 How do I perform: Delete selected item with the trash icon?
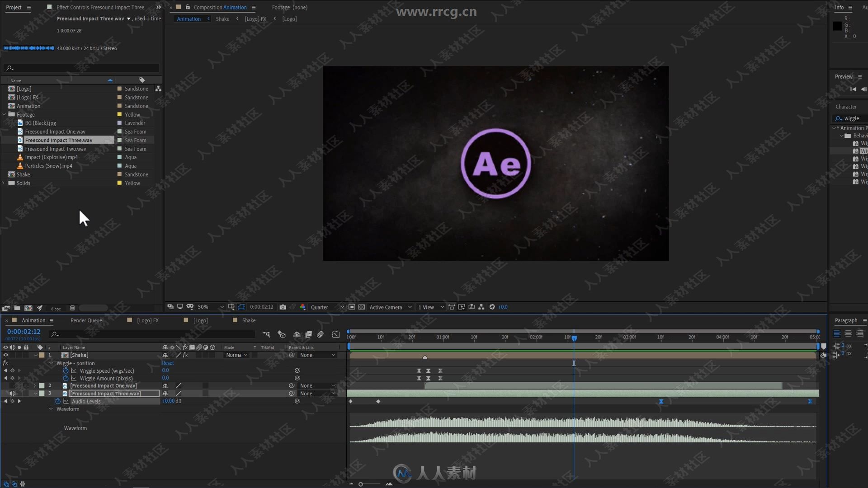[x=72, y=308]
